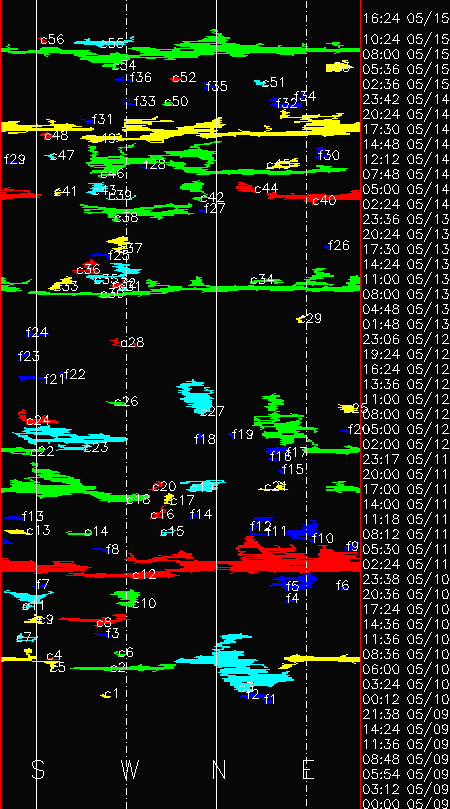This screenshot has height=809, width=450.
Task: Select the c40 red band label
Action: click(325, 200)
